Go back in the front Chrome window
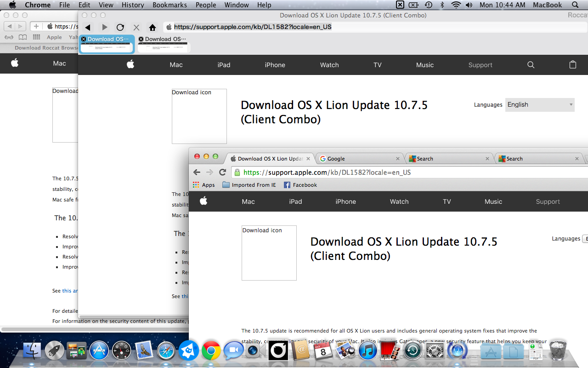 [x=197, y=172]
